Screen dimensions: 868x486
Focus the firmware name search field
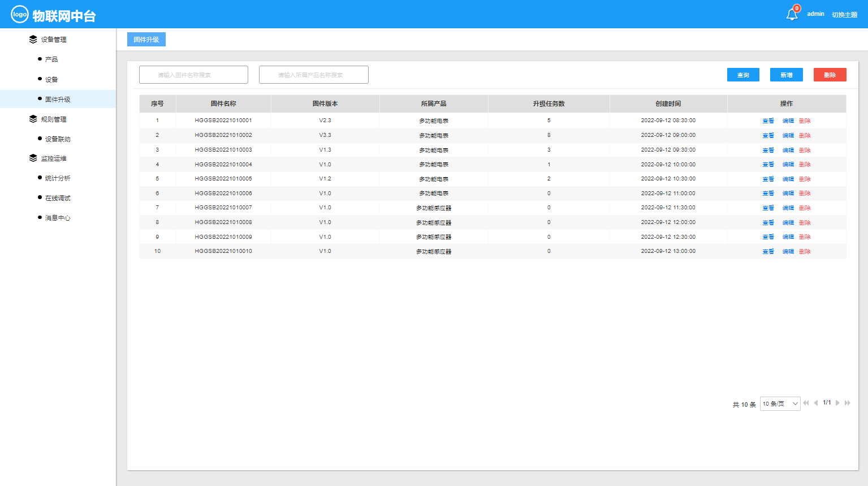click(193, 75)
